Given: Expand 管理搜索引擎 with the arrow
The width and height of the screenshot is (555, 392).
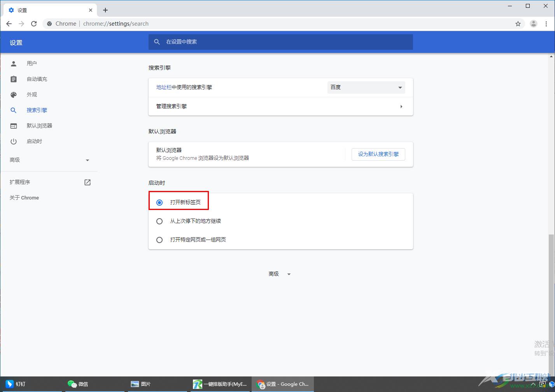Looking at the screenshot, I should [401, 107].
